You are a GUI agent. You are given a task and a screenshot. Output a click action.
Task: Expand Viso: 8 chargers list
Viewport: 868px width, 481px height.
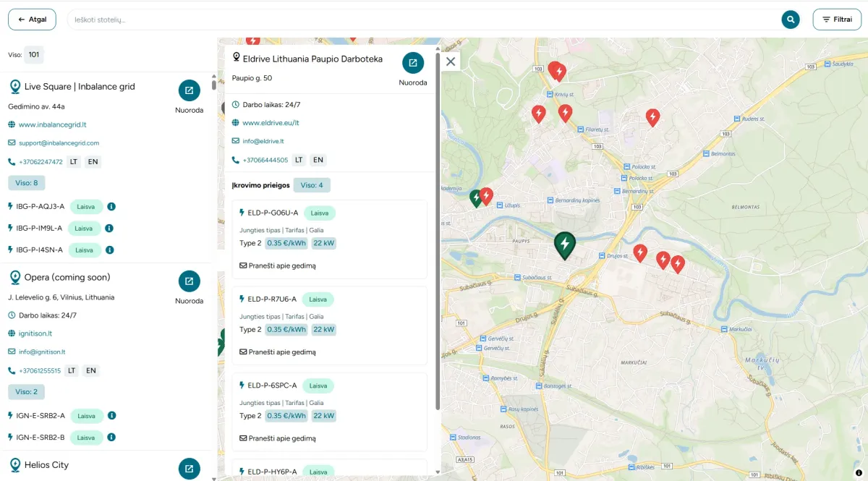click(26, 182)
